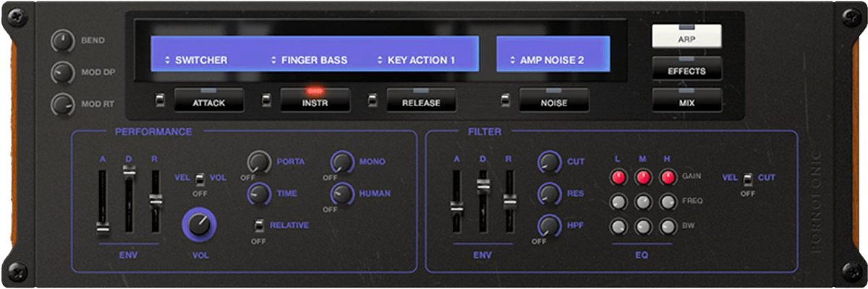Click the HUMAN knob
This screenshot has height=289, width=868.
(x=343, y=193)
